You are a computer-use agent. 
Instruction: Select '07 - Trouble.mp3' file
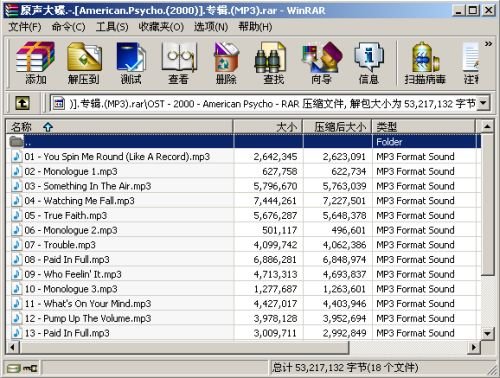pyautogui.click(x=243, y=245)
